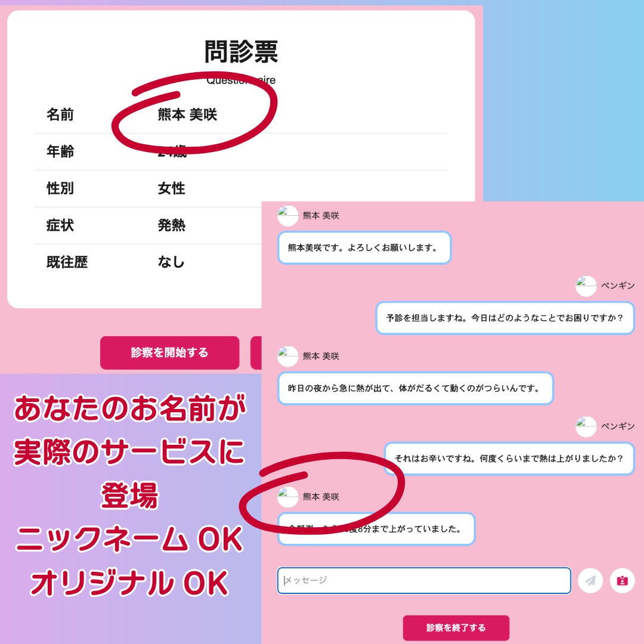
Task: Select the それはお辛いですね chat bubble
Action: click(x=509, y=459)
